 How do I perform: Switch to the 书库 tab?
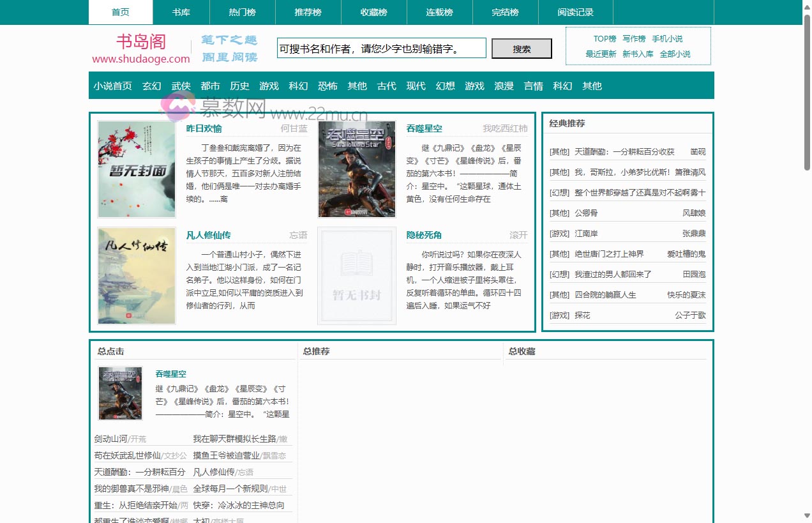[x=181, y=12]
